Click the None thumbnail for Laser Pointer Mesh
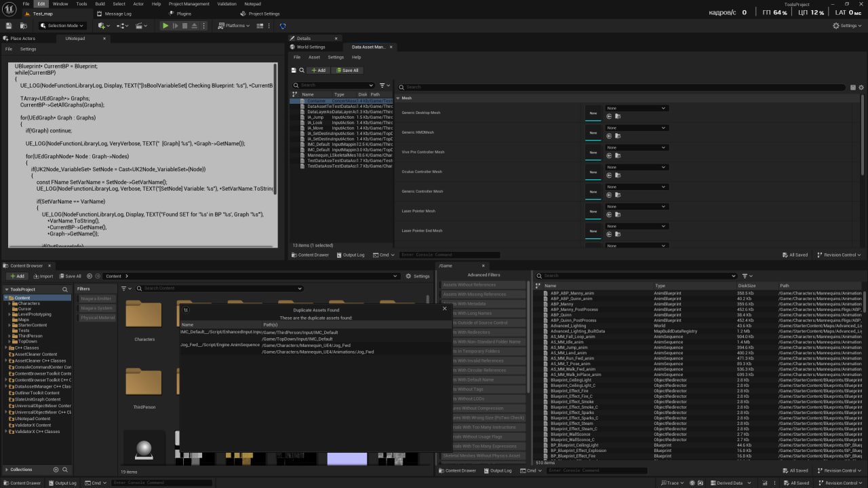The height and width of the screenshot is (488, 868). pyautogui.click(x=593, y=211)
